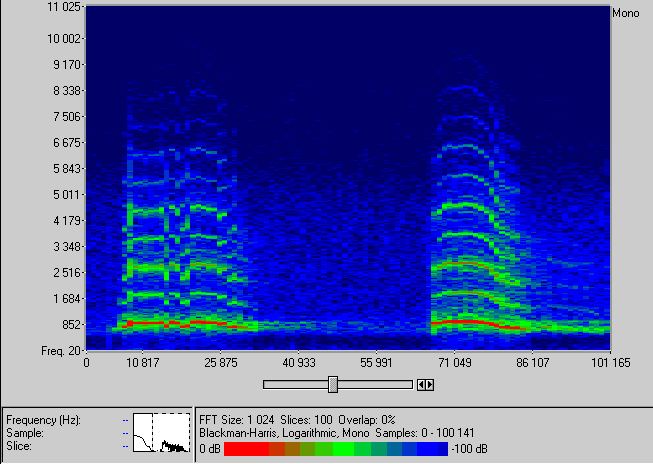Click the '25 875' sample axis label

(221, 363)
